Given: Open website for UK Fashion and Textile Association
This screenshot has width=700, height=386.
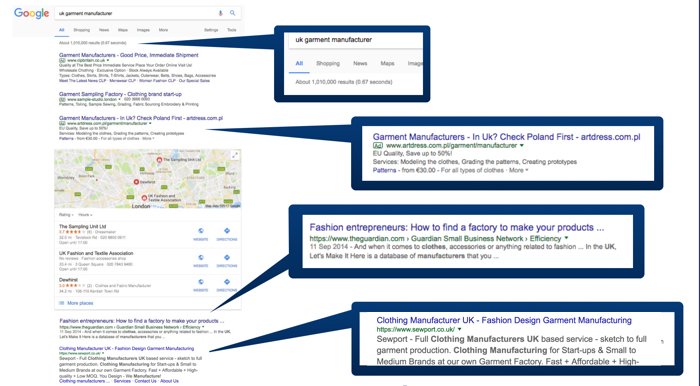Looking at the screenshot, I should (200, 261).
